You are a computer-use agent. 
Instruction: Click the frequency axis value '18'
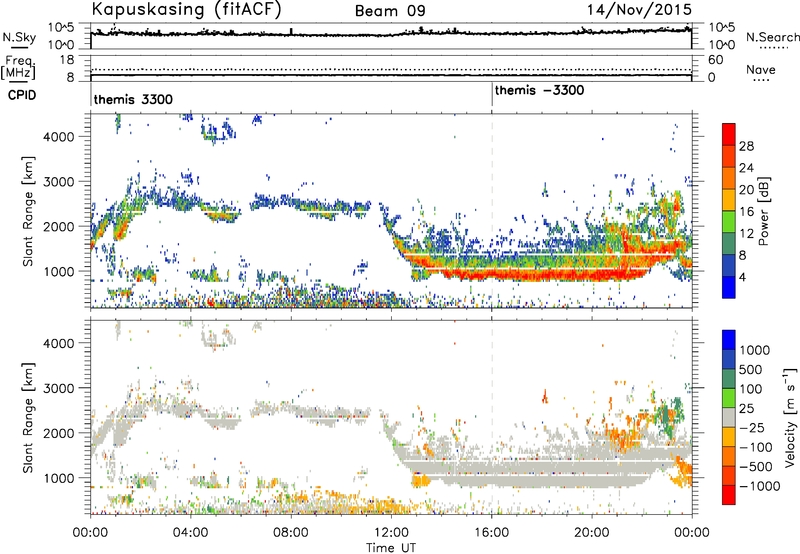[x=67, y=60]
